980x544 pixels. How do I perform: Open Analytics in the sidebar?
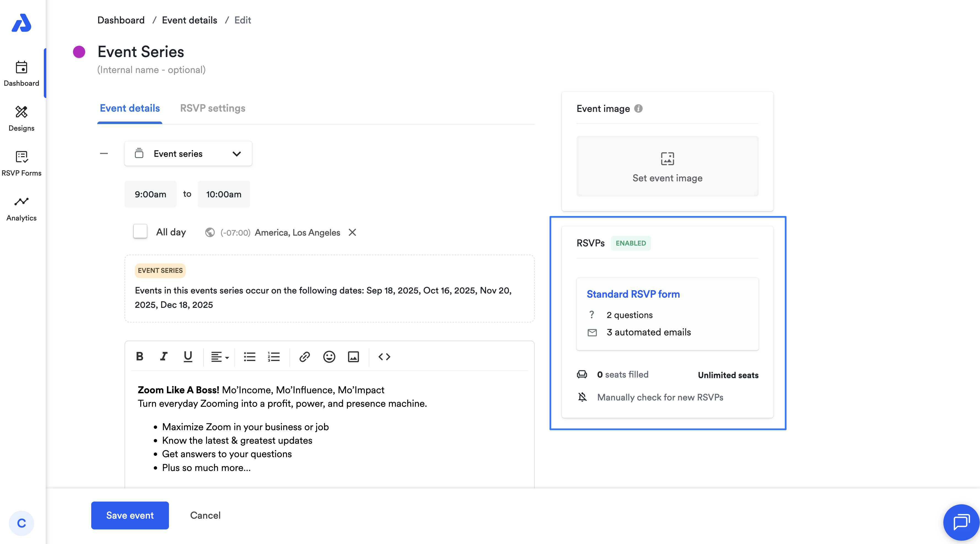point(21,208)
